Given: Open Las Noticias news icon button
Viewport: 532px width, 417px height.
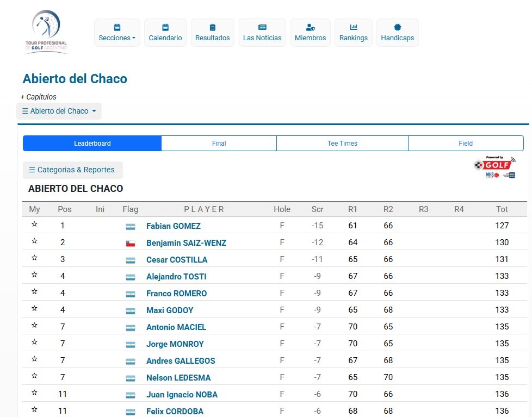Looking at the screenshot, I should [262, 33].
